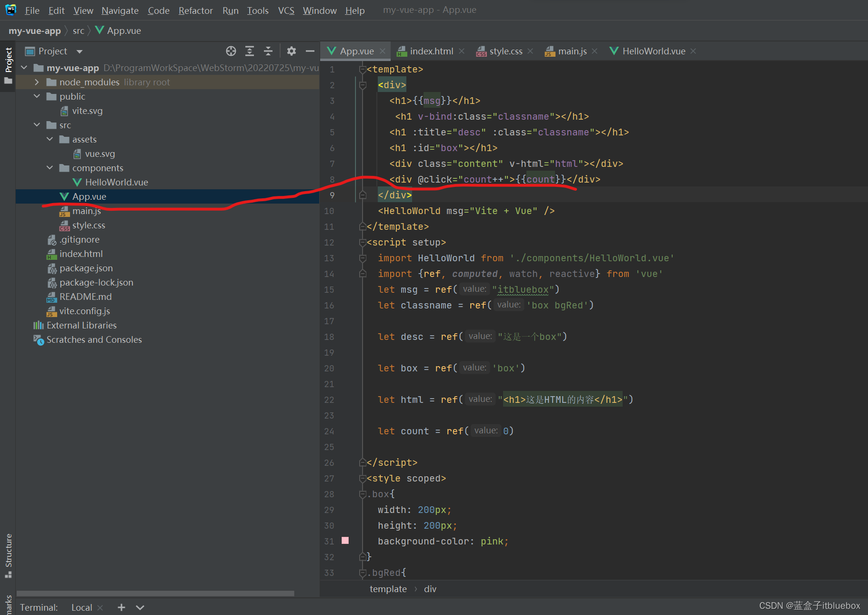Close the index.html editor tab
This screenshot has height=615, width=868.
[x=462, y=51]
